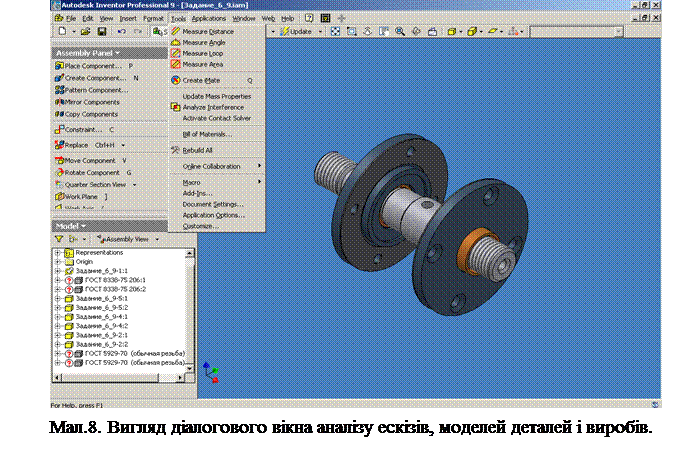This screenshot has height=467, width=688.
Task: Open the File menu
Action: pos(71,18)
